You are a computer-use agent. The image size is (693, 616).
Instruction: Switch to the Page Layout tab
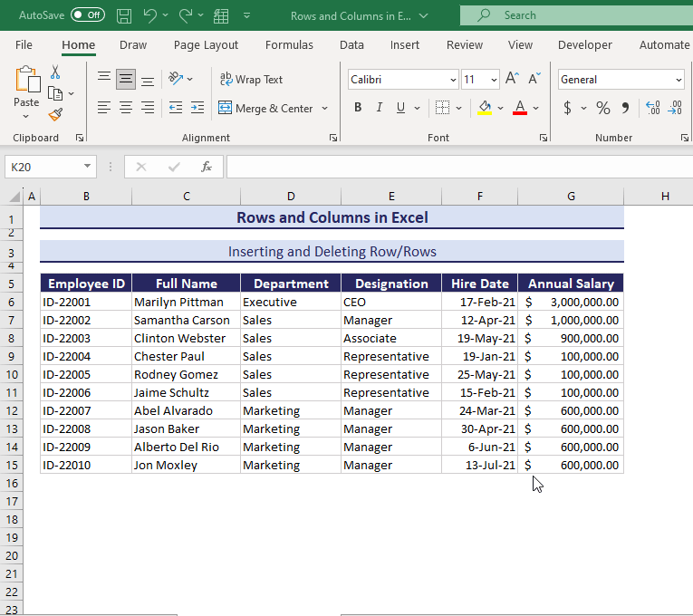pyautogui.click(x=206, y=45)
